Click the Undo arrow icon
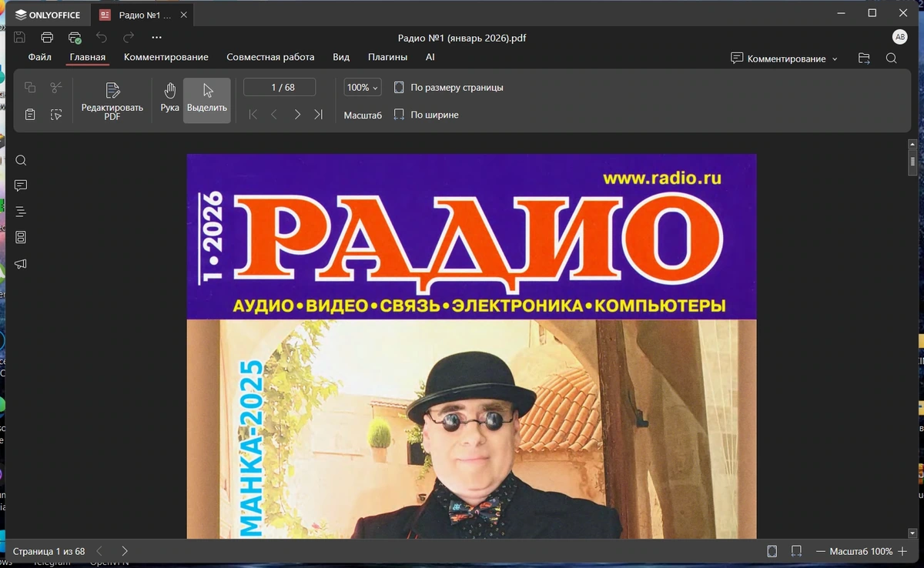924x568 pixels. pos(102,37)
